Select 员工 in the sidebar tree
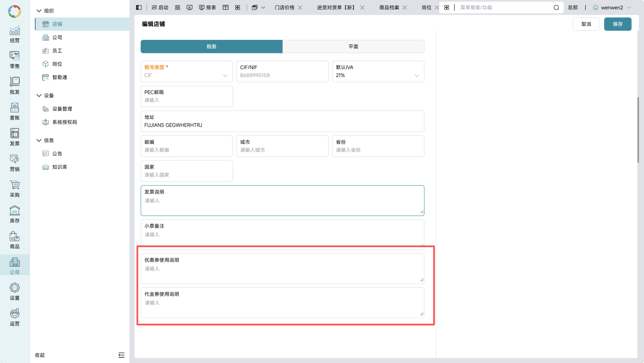This screenshot has height=363, width=644. pyautogui.click(x=57, y=51)
